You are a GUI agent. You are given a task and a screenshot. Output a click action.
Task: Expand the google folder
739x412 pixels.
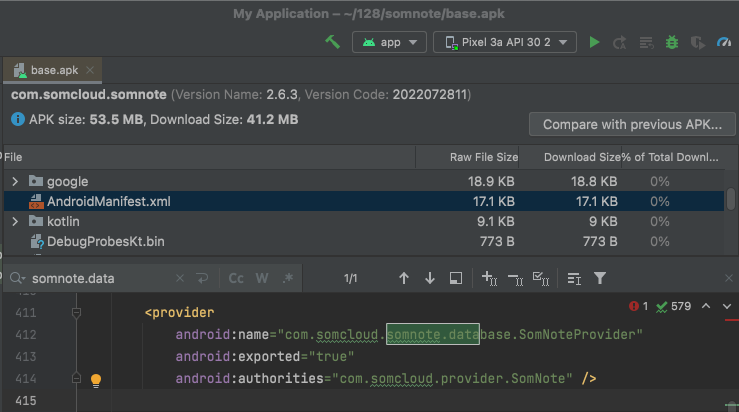15,181
